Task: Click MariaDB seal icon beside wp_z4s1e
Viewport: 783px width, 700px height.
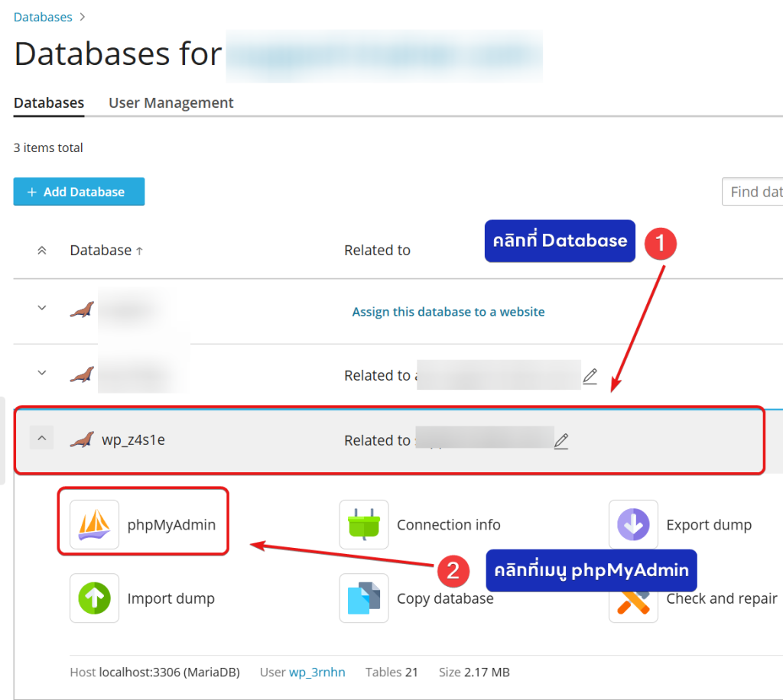Action: point(82,439)
